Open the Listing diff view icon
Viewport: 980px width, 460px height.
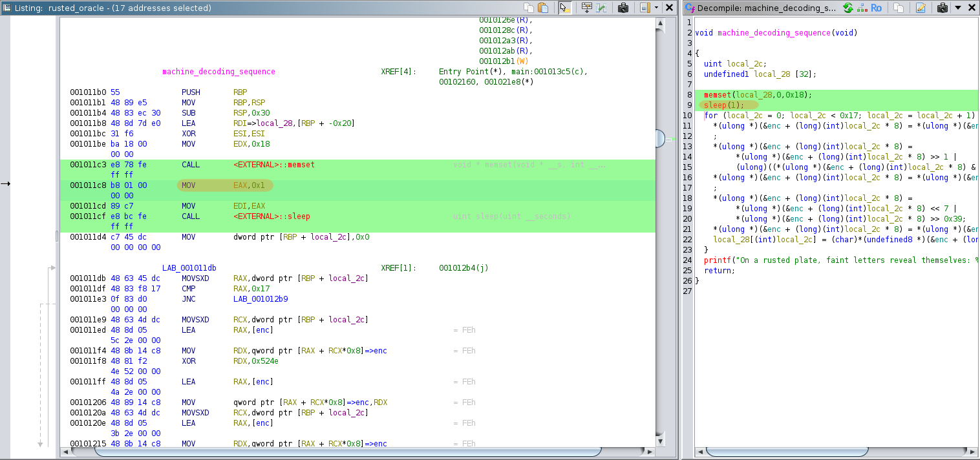tap(602, 8)
